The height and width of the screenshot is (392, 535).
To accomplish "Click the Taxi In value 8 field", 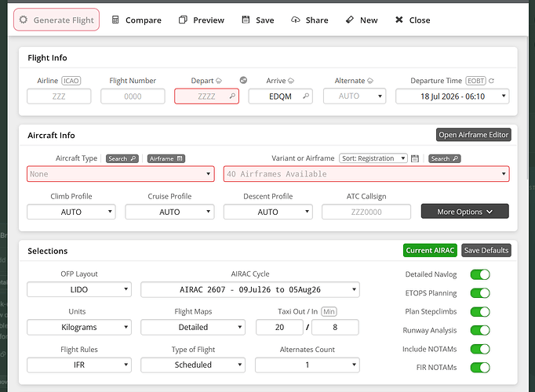I will (x=335, y=327).
